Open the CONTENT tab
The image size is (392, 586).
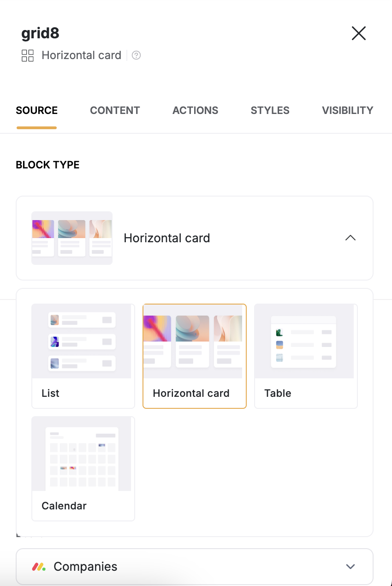(115, 111)
